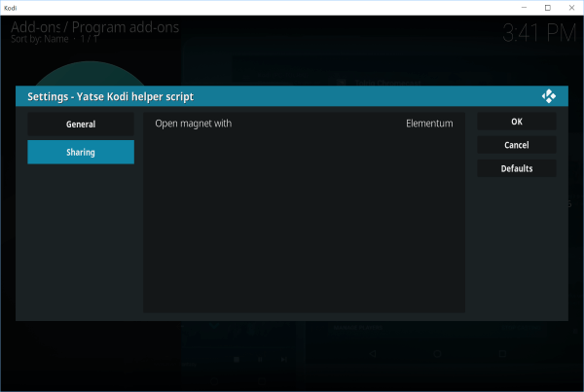Click the 3:41 PM clock display
Image resolution: width=584 pixels, height=392 pixels.
[x=538, y=33]
